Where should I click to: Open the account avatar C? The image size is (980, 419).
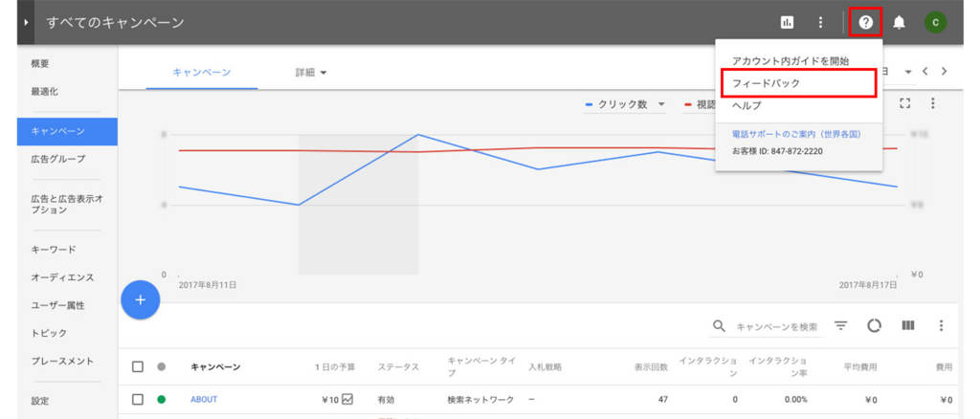[x=936, y=22]
